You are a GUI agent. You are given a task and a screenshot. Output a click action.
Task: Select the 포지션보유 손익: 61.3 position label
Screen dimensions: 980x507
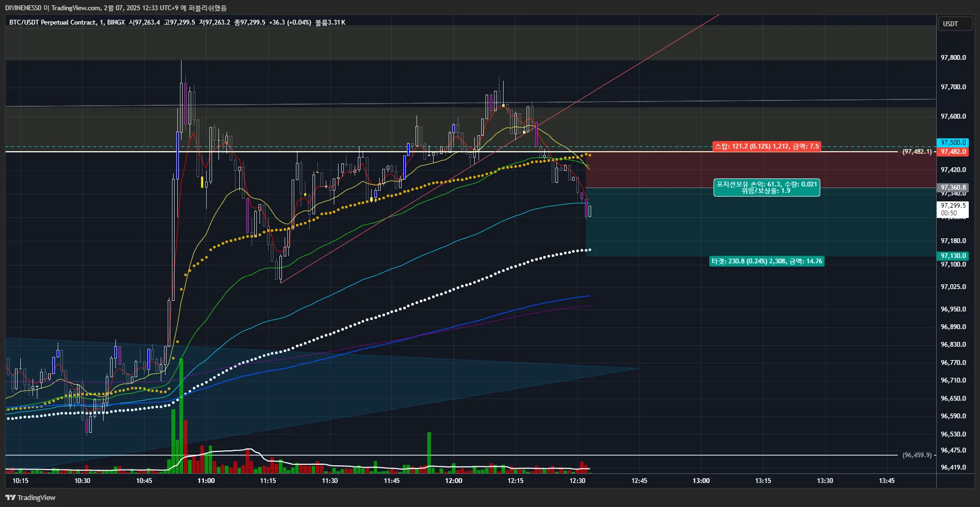click(766, 188)
